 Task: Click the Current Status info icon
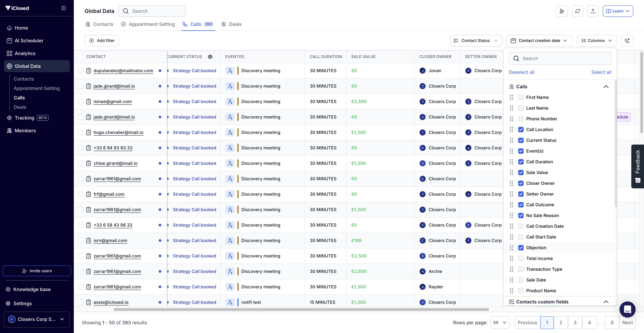[210, 57]
